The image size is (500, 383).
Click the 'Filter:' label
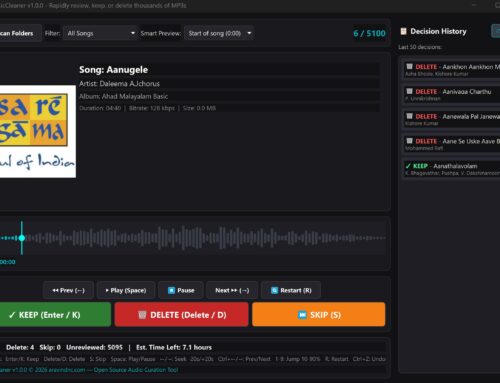tap(52, 33)
